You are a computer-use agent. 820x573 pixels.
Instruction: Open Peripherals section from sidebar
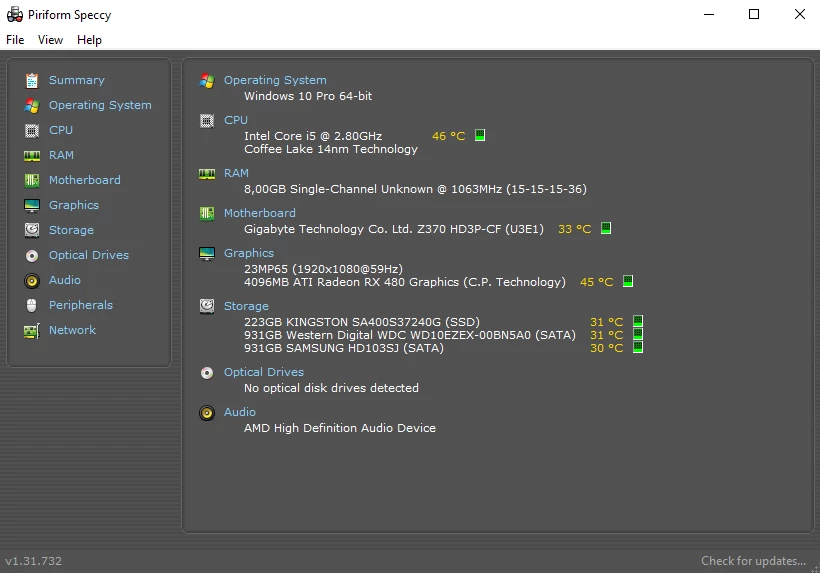click(x=81, y=305)
